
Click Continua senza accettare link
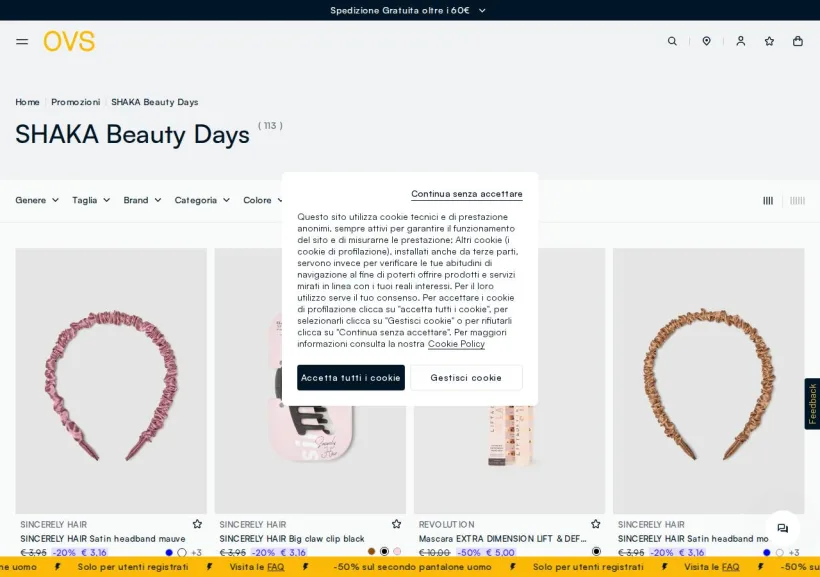pos(466,194)
